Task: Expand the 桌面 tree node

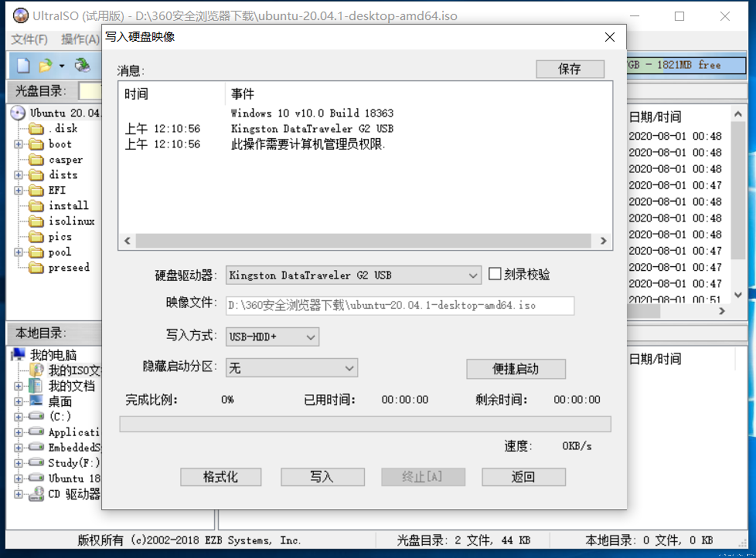Action: [x=18, y=402]
